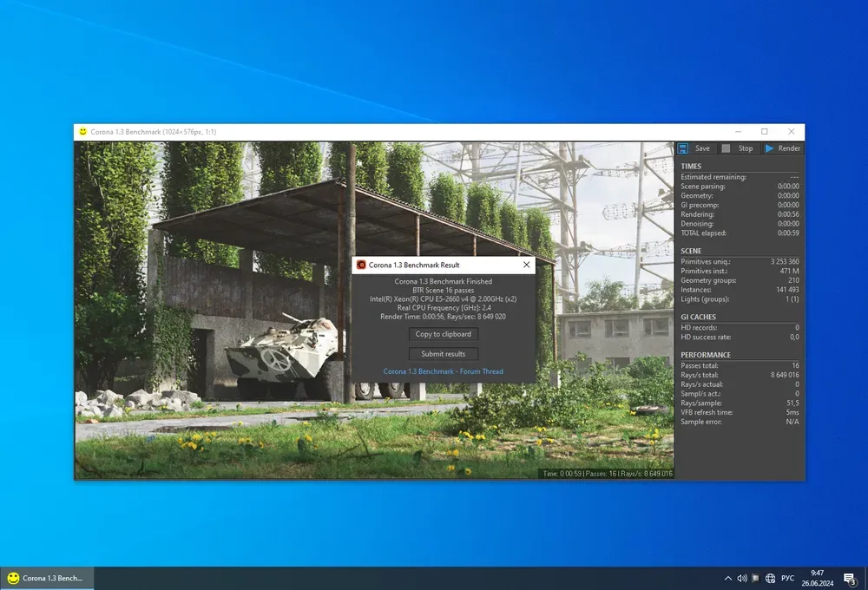The image size is (868, 590).
Task: Minimize the Corona Benchmark window
Action: click(737, 132)
